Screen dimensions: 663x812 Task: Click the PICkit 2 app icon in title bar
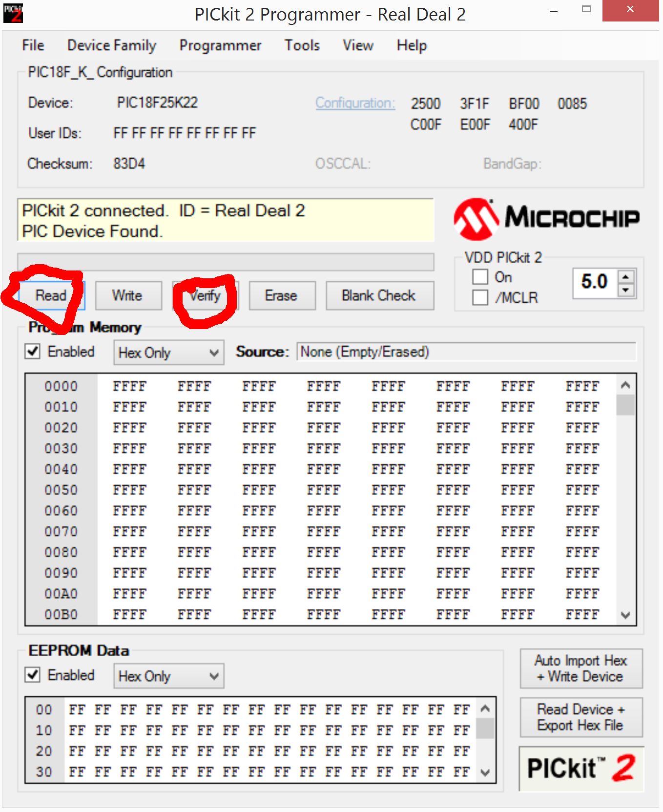(13, 13)
